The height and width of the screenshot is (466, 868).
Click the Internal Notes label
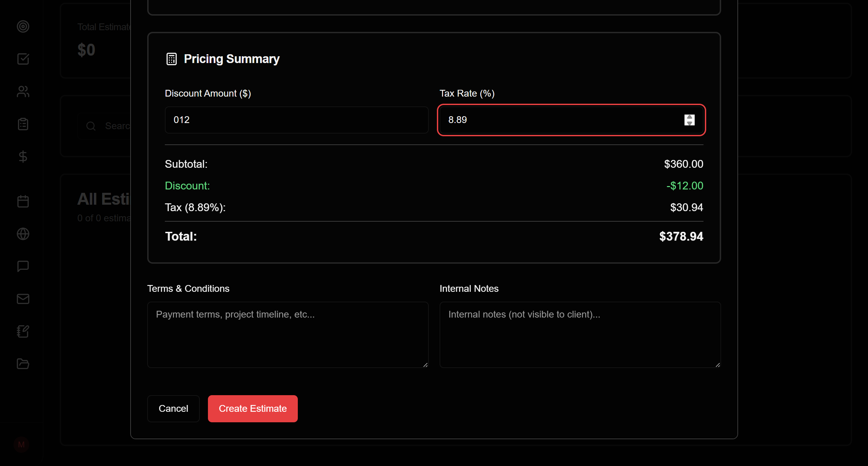[x=469, y=289]
